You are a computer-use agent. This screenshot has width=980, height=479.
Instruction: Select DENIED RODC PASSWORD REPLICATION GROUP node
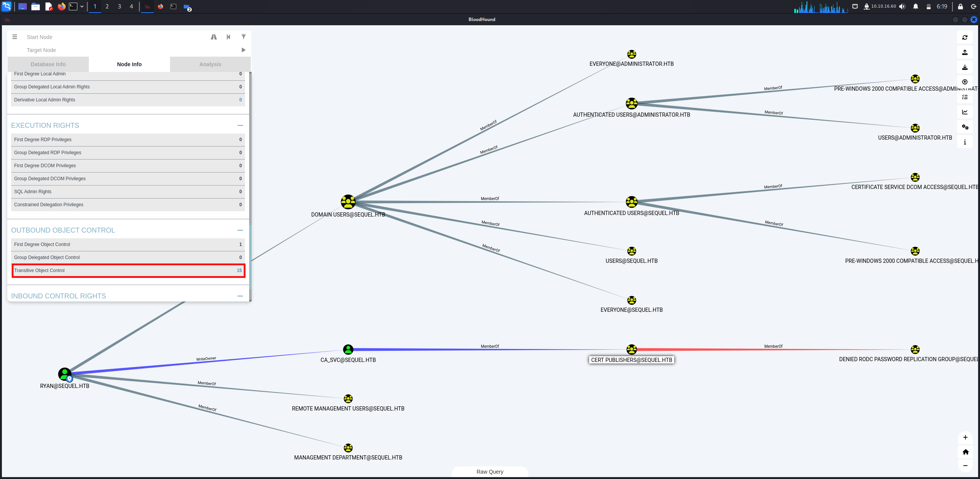[x=915, y=349]
